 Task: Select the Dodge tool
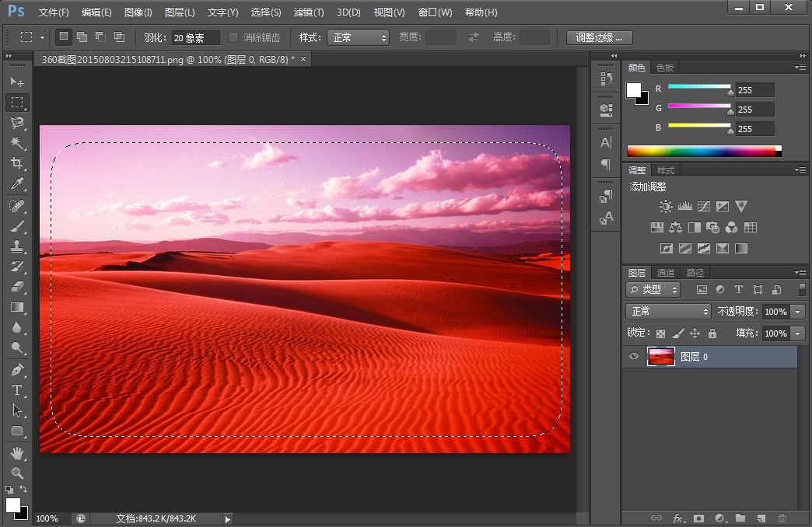[17, 348]
